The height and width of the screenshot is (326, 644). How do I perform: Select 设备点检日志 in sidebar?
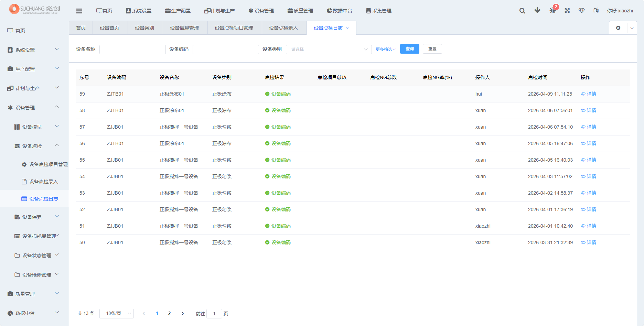tap(34, 199)
